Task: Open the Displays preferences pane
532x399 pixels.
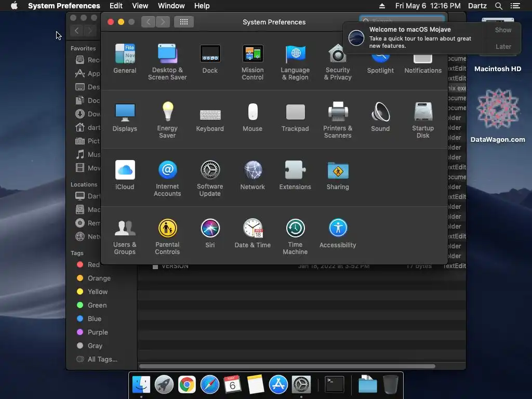Action: tap(125, 117)
